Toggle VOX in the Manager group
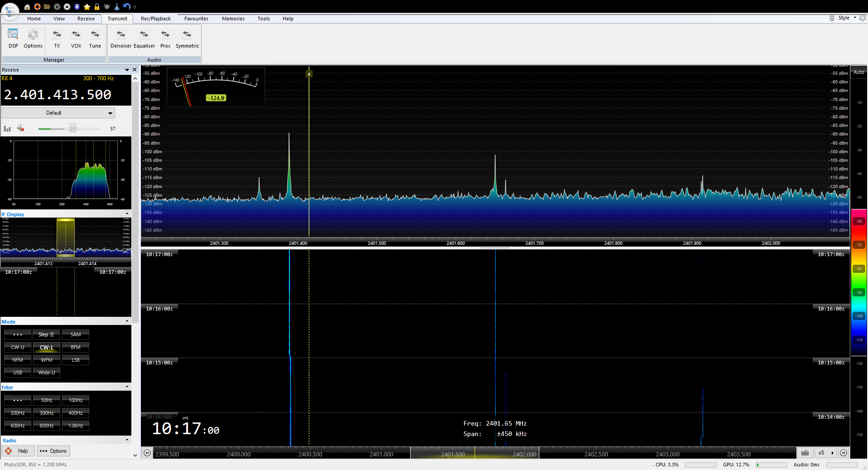 (76, 39)
